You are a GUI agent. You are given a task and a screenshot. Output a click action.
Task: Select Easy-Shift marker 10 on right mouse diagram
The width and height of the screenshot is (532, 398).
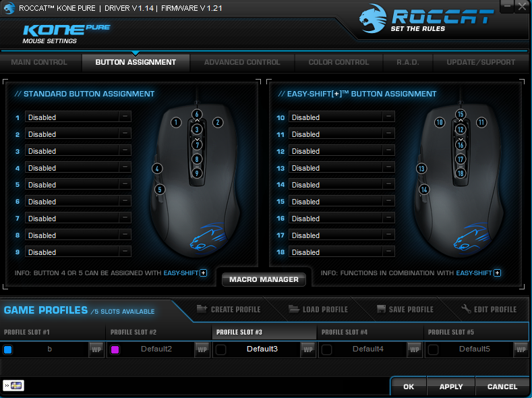pos(440,122)
